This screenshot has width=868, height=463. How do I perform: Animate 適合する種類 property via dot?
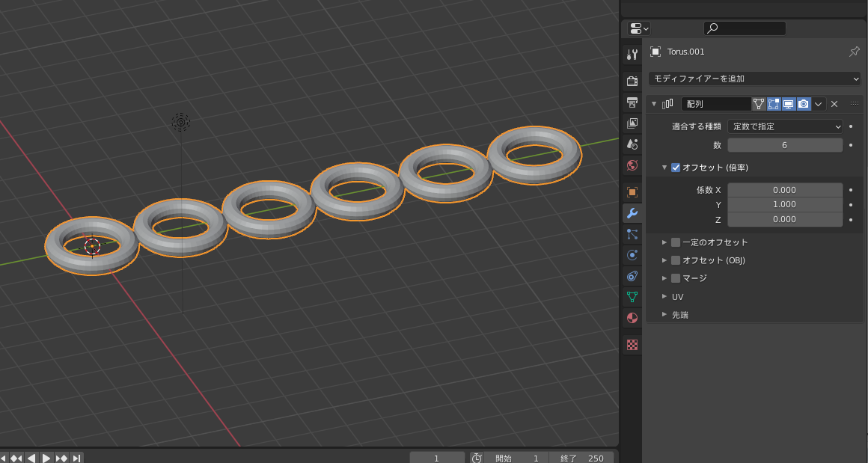click(x=851, y=126)
